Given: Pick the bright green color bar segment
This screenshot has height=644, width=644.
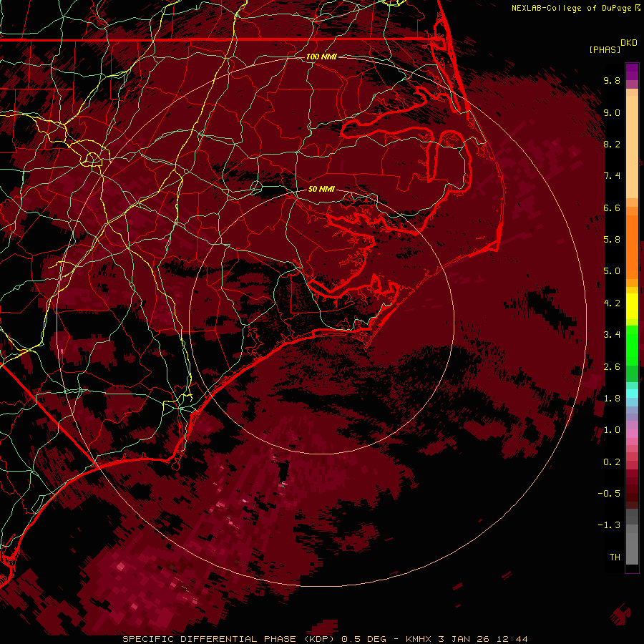Looking at the screenshot, I should pyautogui.click(x=632, y=346).
